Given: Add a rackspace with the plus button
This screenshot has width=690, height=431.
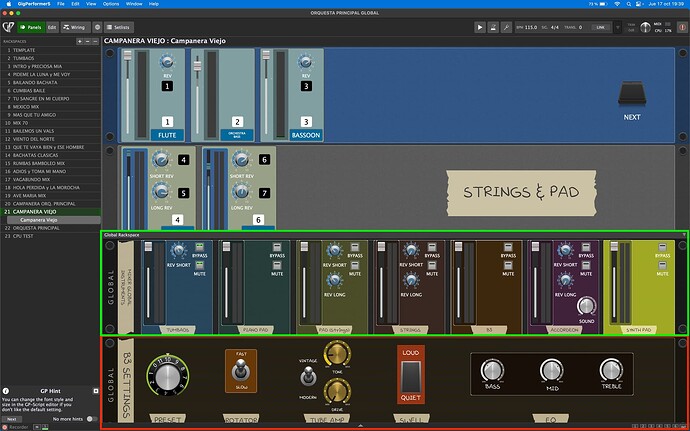Looking at the screenshot, I should (x=80, y=41).
